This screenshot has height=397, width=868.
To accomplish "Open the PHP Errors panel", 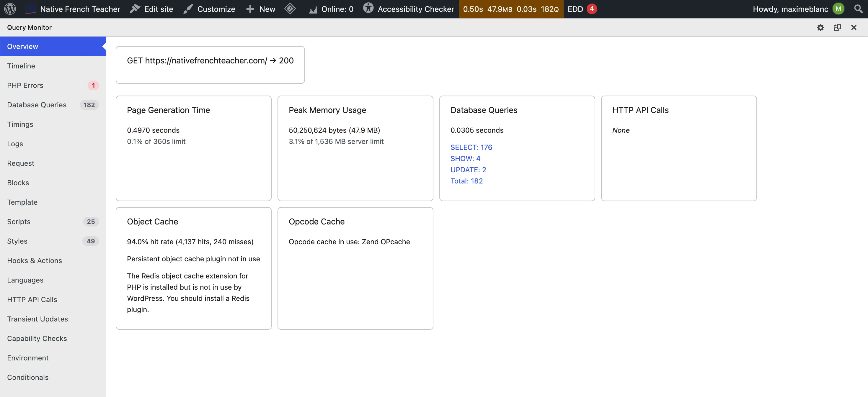I will click(x=53, y=86).
